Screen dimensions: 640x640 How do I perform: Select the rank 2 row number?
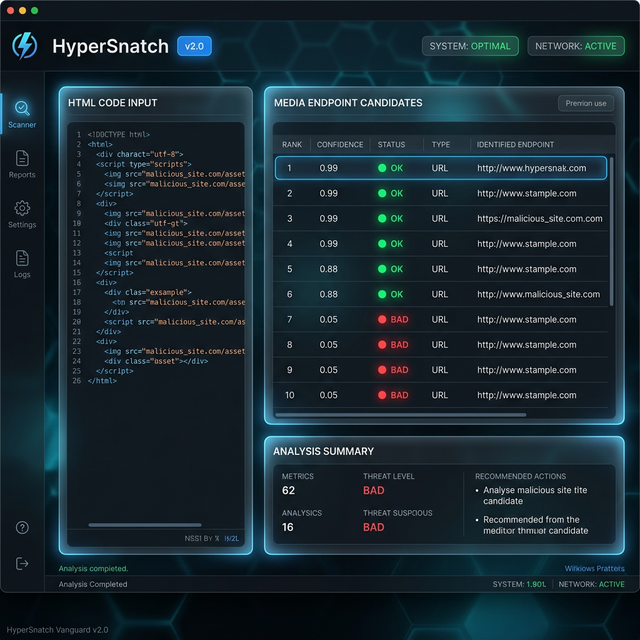(289, 193)
